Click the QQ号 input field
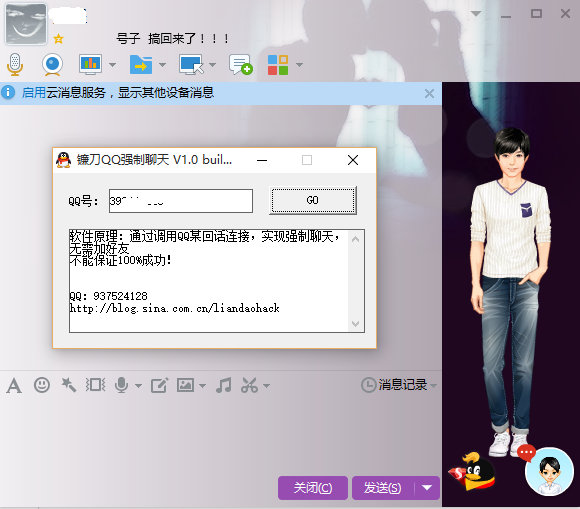The image size is (580, 509). 181,201
